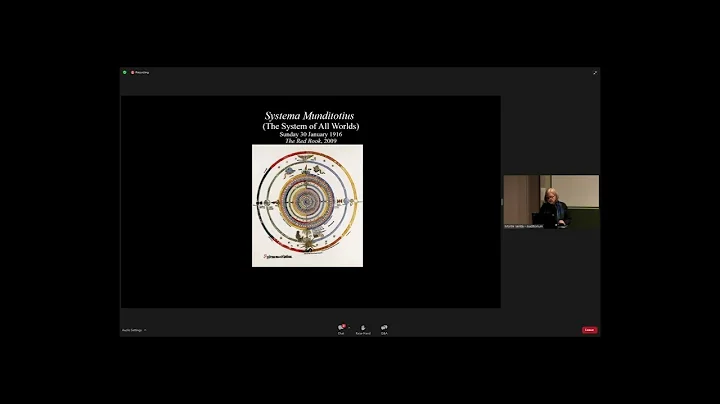Click the red Leave button
The width and height of the screenshot is (720, 404).
pyautogui.click(x=590, y=330)
